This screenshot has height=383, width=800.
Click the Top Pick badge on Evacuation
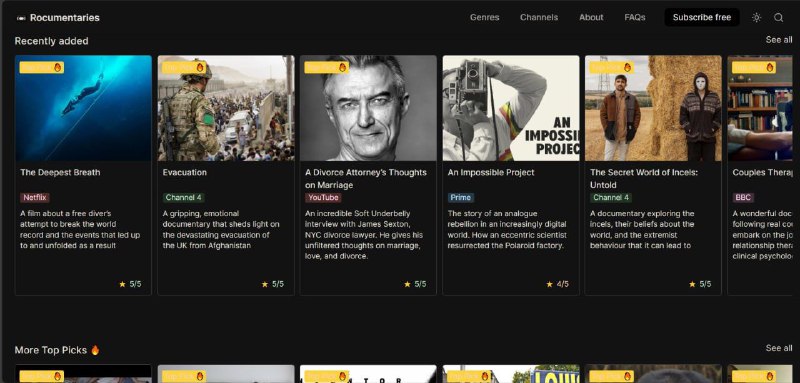[184, 67]
